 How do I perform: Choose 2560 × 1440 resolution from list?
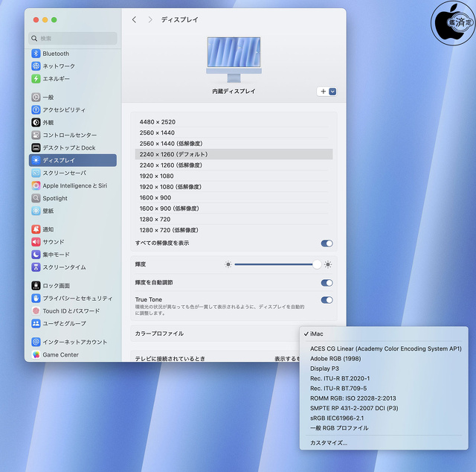(x=158, y=133)
